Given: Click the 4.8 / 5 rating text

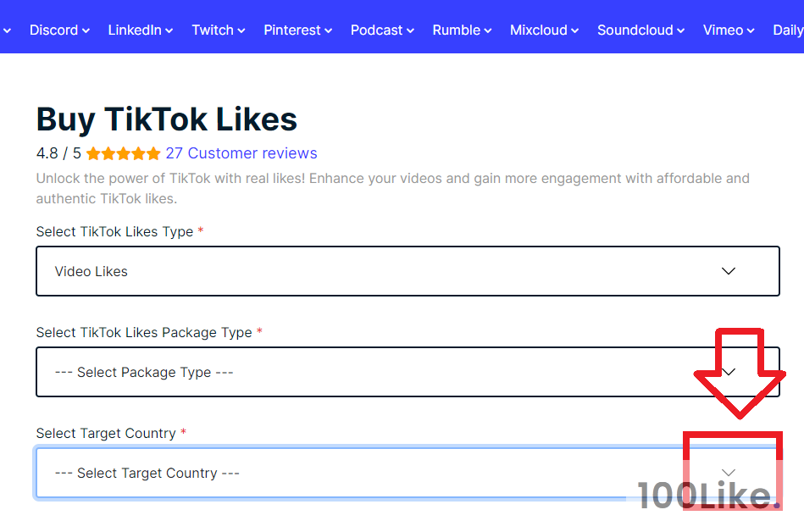Looking at the screenshot, I should [58, 153].
